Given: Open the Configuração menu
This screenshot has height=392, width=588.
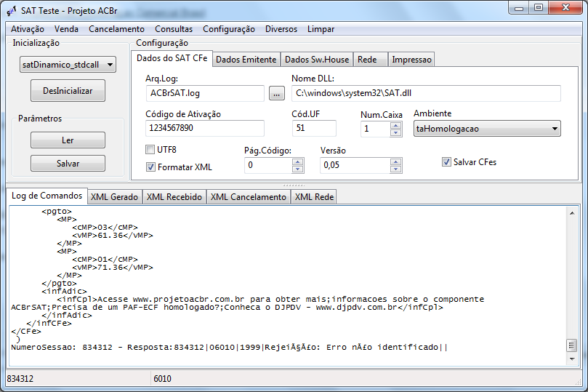Looking at the screenshot, I should [x=229, y=29].
